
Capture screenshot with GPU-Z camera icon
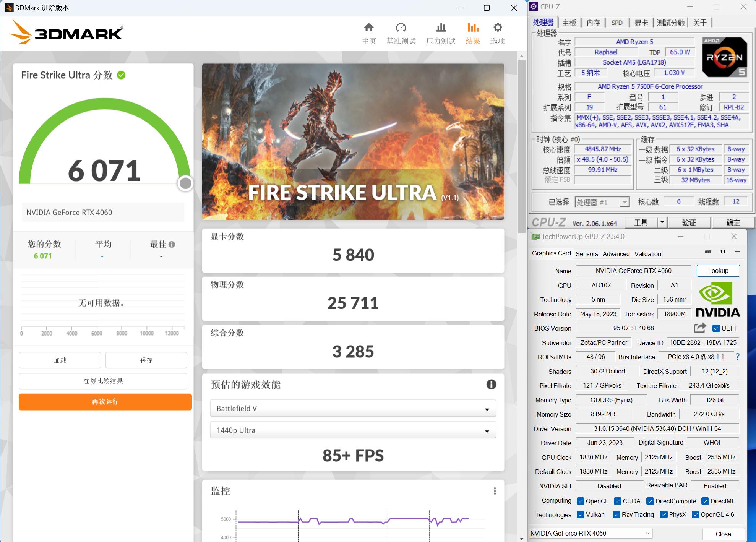point(708,252)
